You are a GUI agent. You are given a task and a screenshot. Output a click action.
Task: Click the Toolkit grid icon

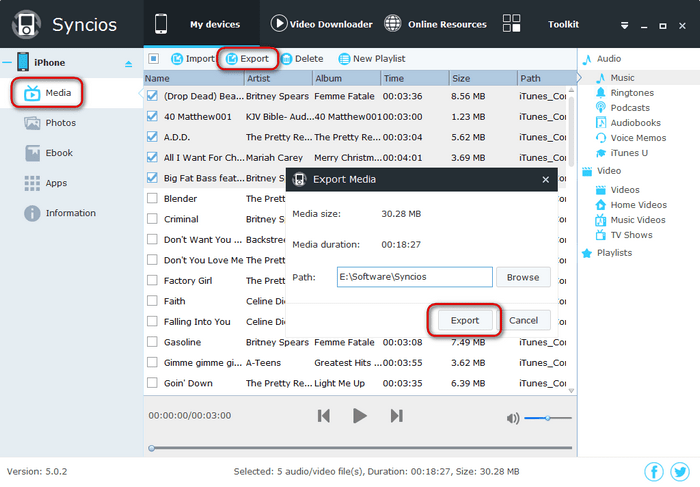[511, 23]
